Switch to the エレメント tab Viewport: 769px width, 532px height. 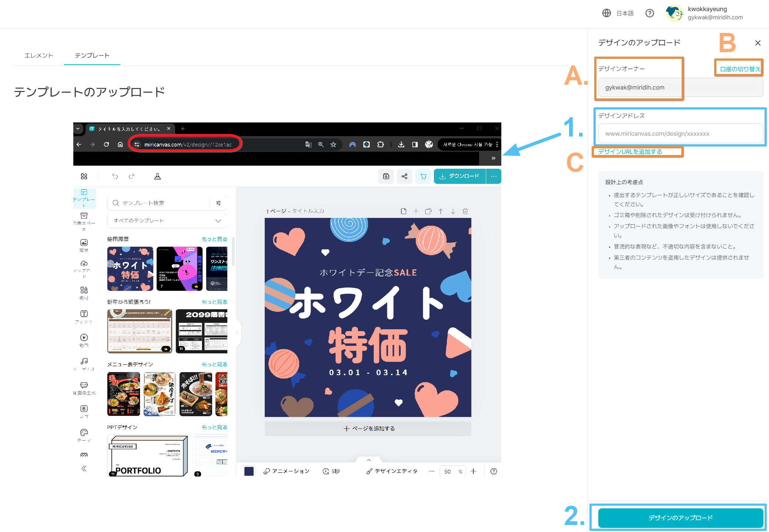[x=39, y=55]
